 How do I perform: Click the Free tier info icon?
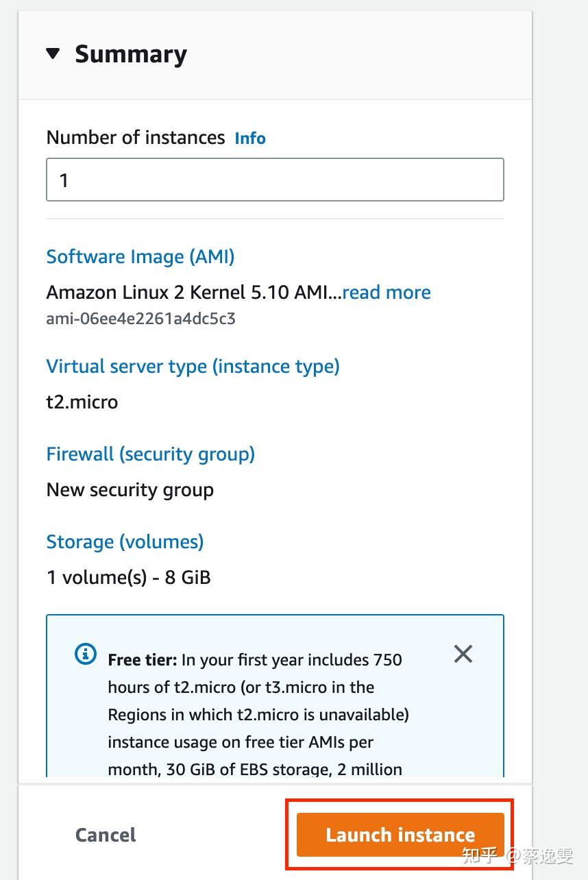tap(84, 654)
